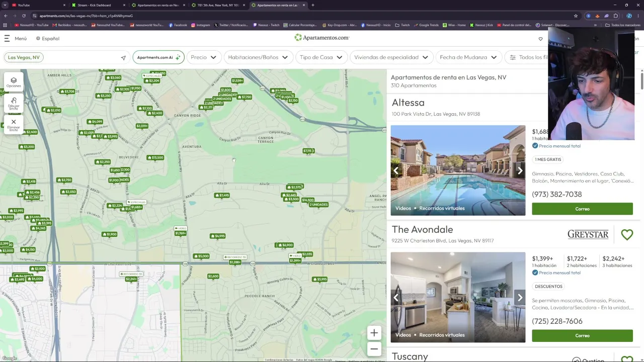The height and width of the screenshot is (362, 644).
Task: Open the Facebook bookmark
Action: [x=178, y=25]
